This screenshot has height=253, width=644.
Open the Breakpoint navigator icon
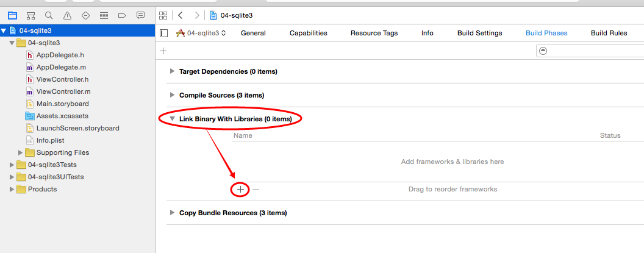click(122, 16)
